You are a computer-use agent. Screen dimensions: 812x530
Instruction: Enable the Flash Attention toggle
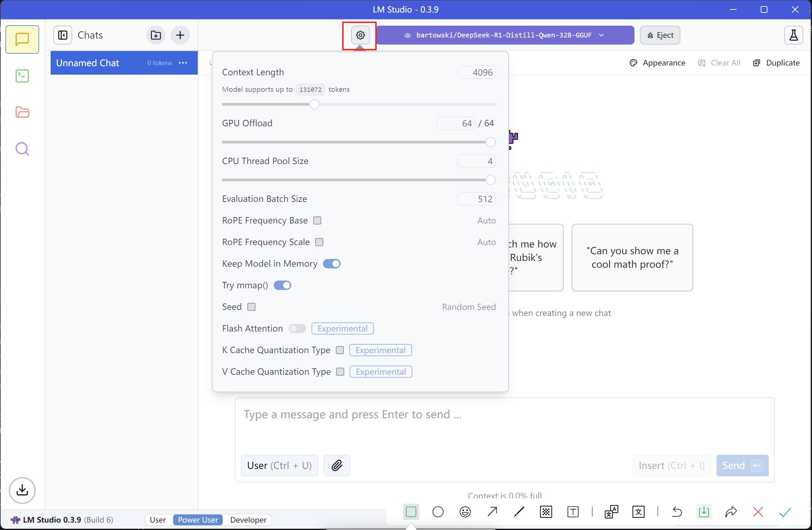coord(297,328)
